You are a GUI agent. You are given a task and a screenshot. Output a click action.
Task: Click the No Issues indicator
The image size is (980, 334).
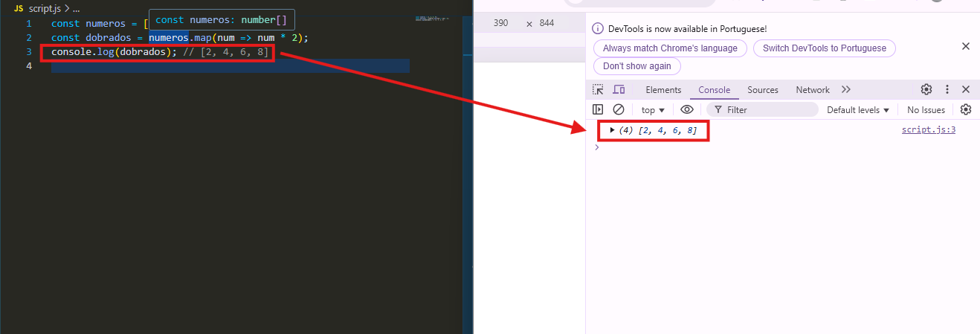pyautogui.click(x=926, y=109)
